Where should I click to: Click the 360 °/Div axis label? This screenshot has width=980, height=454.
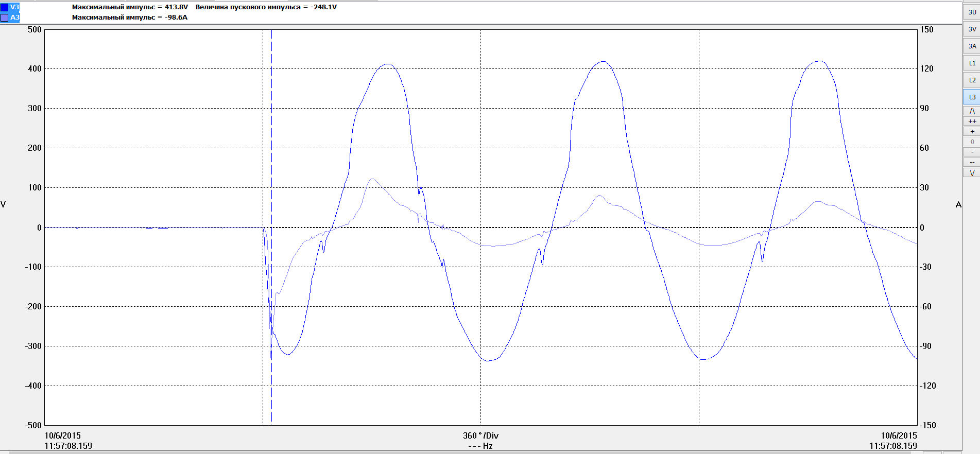480,435
